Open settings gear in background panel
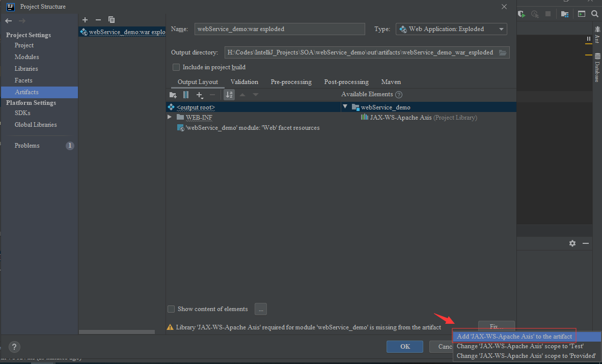Image resolution: width=602 pixels, height=364 pixels. (572, 243)
